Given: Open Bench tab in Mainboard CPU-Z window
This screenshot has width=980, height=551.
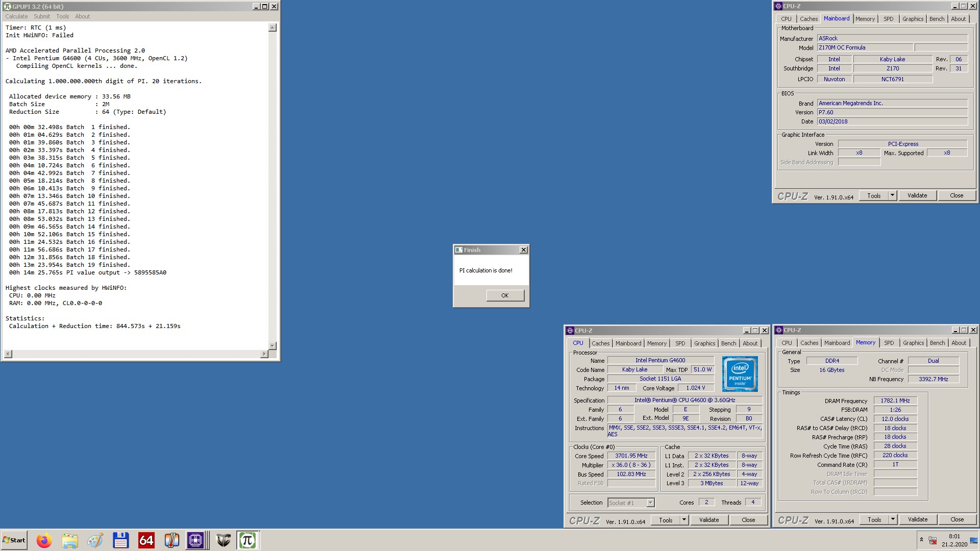Looking at the screenshot, I should coord(937,19).
